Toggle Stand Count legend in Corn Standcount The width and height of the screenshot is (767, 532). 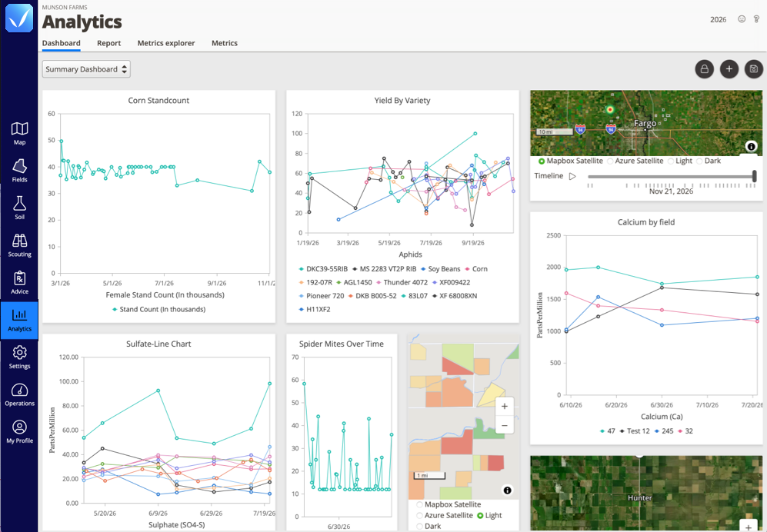(x=159, y=309)
